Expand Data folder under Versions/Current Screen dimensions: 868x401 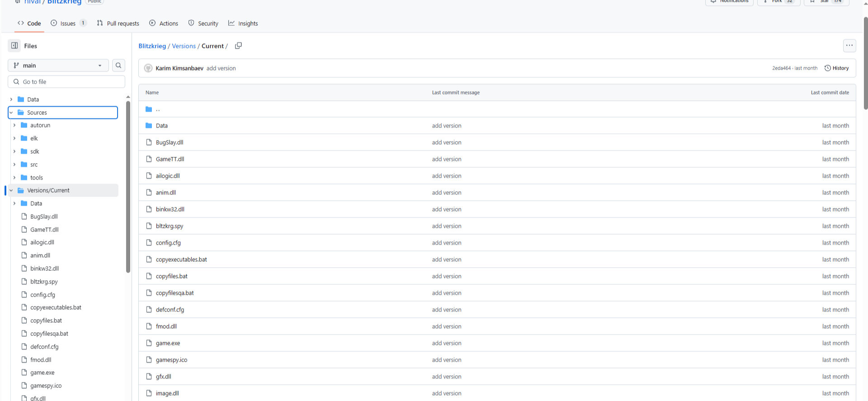(x=14, y=203)
